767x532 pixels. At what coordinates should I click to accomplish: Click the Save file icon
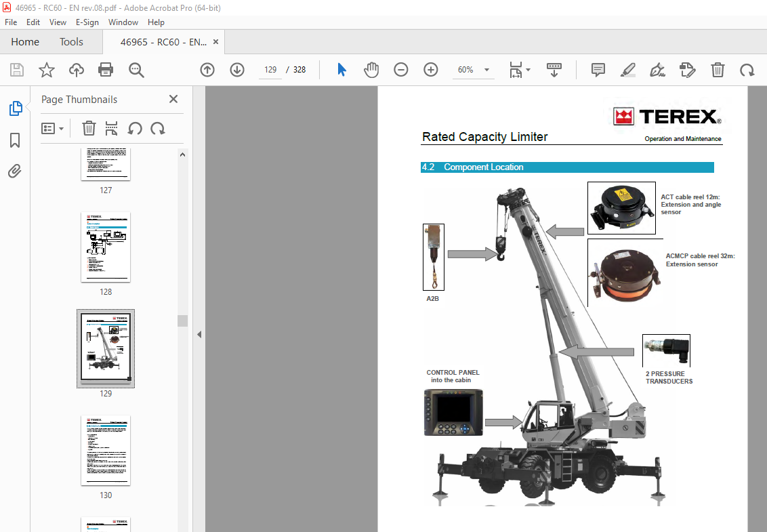(17, 70)
